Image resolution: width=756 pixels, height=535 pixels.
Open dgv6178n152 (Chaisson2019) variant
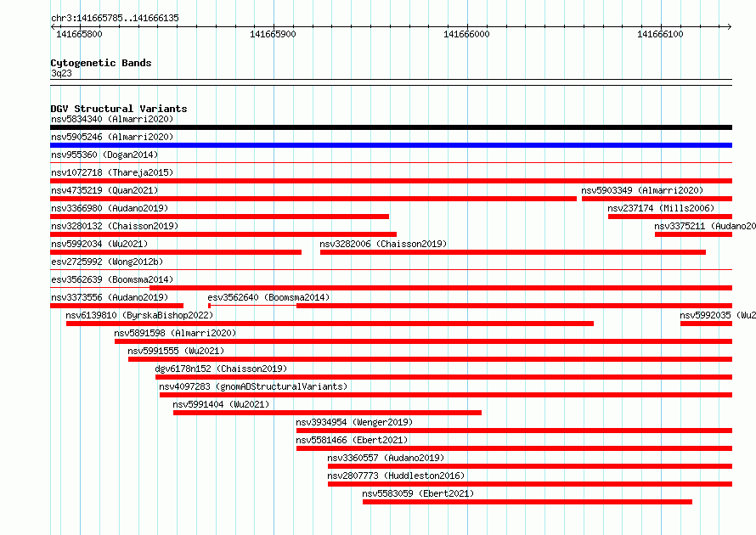[221, 369]
